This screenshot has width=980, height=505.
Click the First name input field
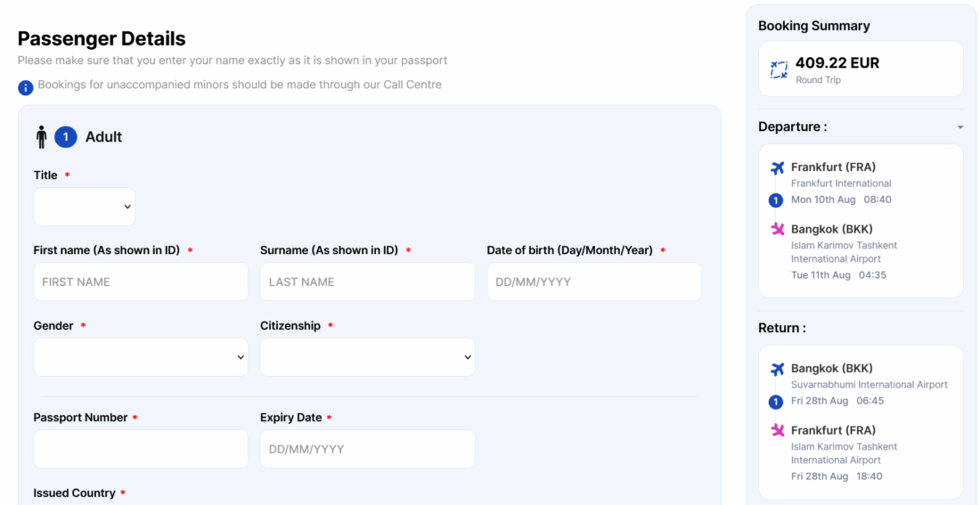(x=141, y=281)
